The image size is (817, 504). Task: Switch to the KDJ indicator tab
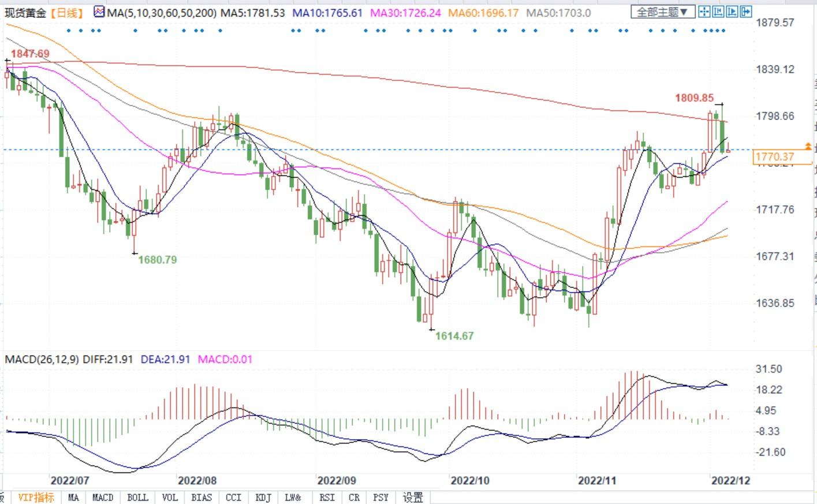click(x=263, y=497)
